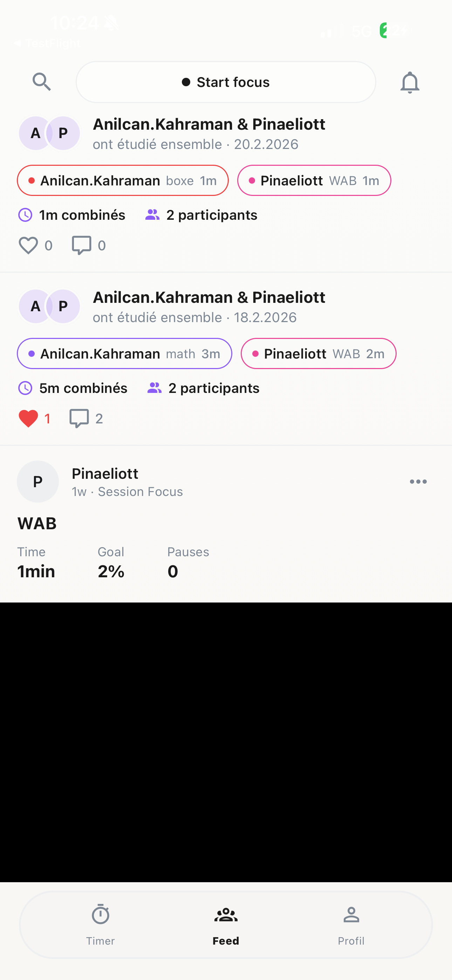Select the Feed tab
This screenshot has width=452, height=980.
(x=226, y=925)
